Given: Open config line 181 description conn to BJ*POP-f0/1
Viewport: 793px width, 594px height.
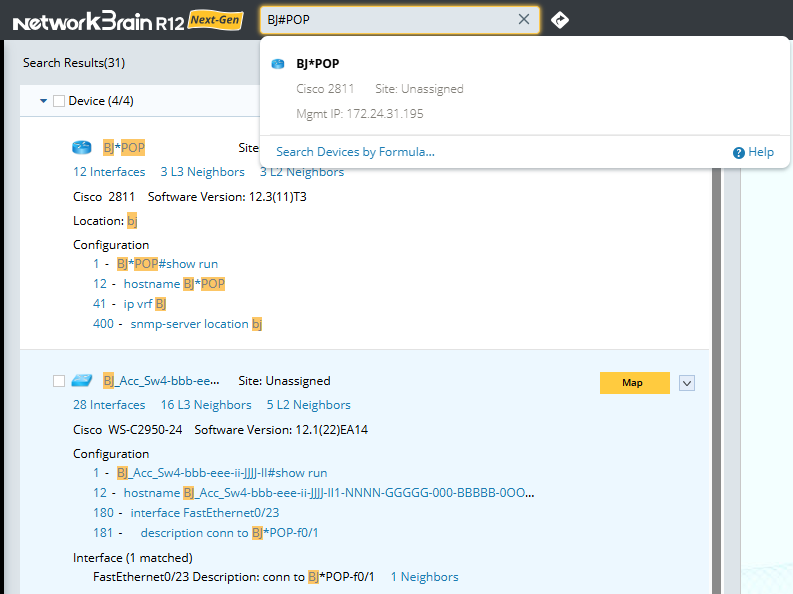Looking at the screenshot, I should [229, 533].
